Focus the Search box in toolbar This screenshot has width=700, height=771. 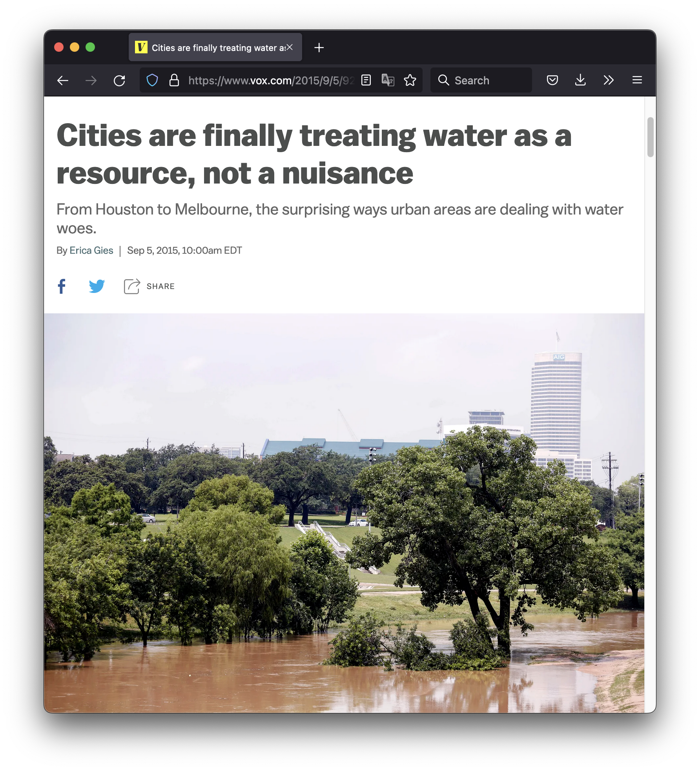481,80
